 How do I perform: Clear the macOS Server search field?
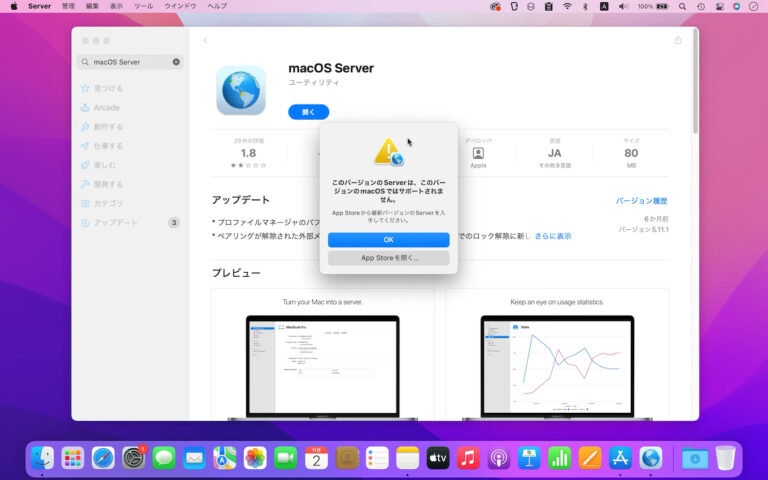pos(176,62)
